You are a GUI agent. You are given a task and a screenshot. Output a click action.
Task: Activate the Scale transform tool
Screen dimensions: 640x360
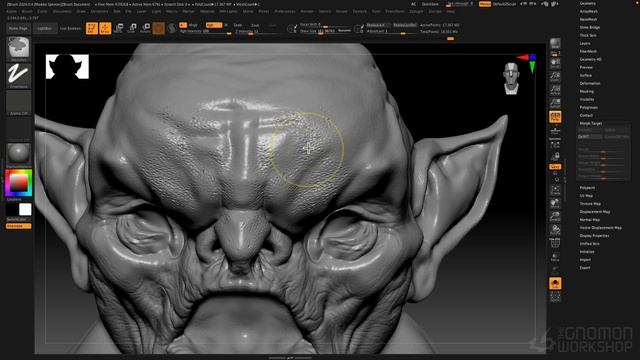coord(132,28)
